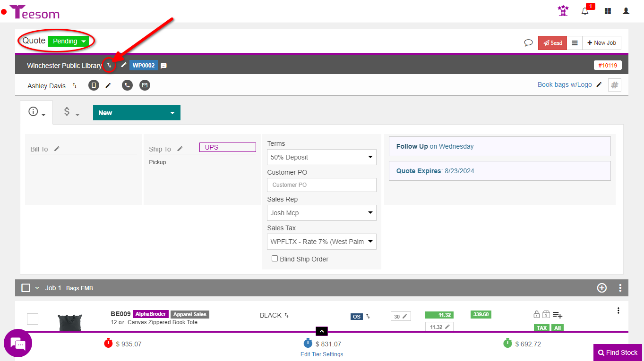The height and width of the screenshot is (361, 644).
Task: Click the user profile icon
Action: point(626,11)
